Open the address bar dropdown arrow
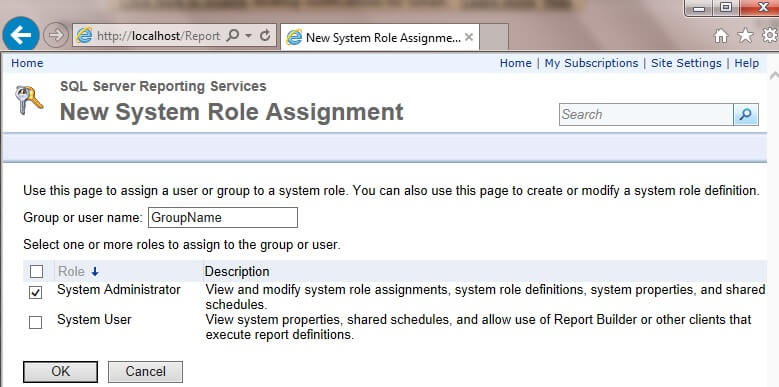 [x=248, y=36]
